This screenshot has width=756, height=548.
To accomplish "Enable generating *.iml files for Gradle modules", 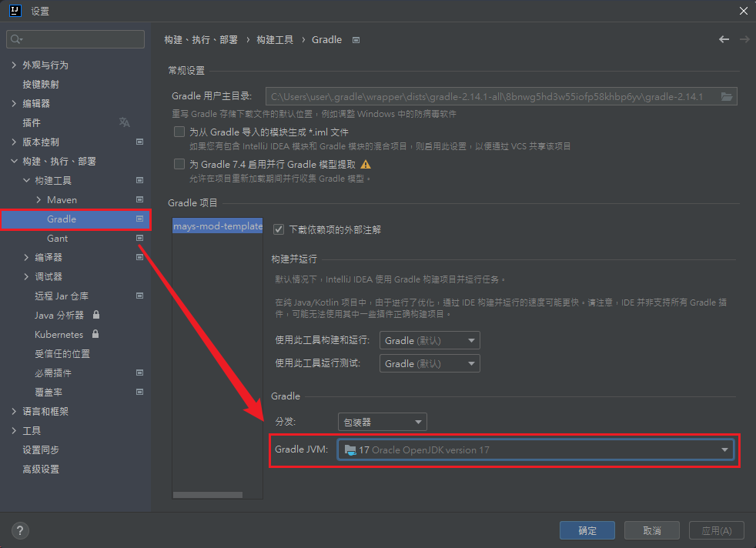I will (x=179, y=132).
